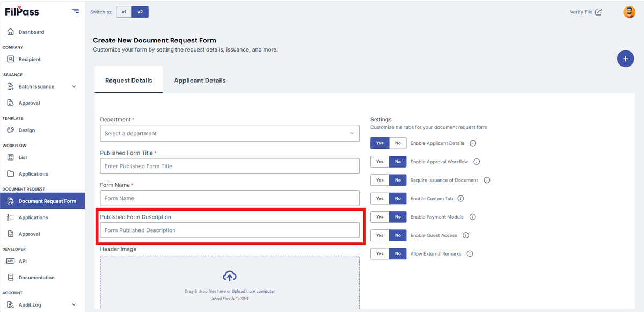Expand the Batch Issuance submenu chevron
Screen dimensions: 644x312
pos(74,86)
